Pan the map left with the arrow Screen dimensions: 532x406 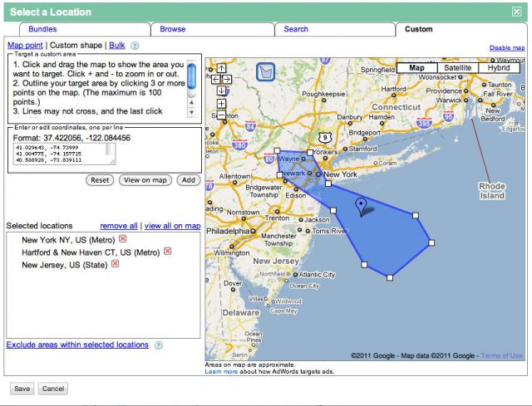[216, 80]
